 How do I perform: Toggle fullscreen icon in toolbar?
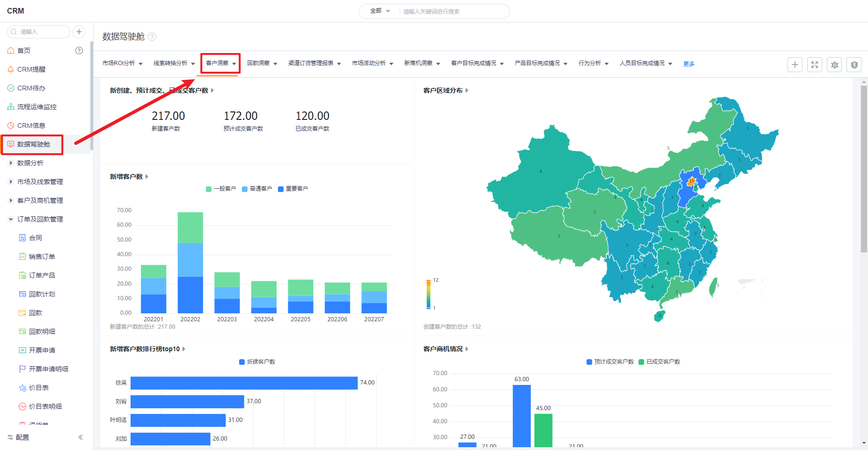[x=815, y=65]
